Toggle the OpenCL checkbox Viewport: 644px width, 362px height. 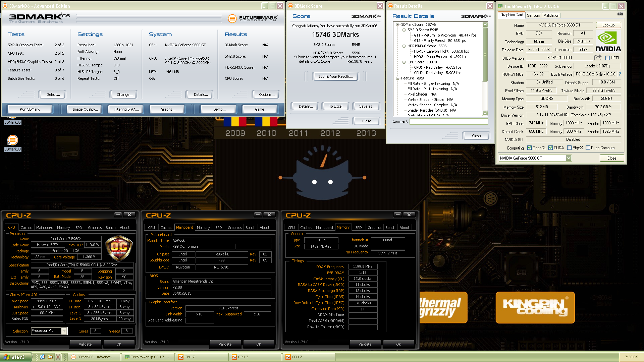pos(529,148)
